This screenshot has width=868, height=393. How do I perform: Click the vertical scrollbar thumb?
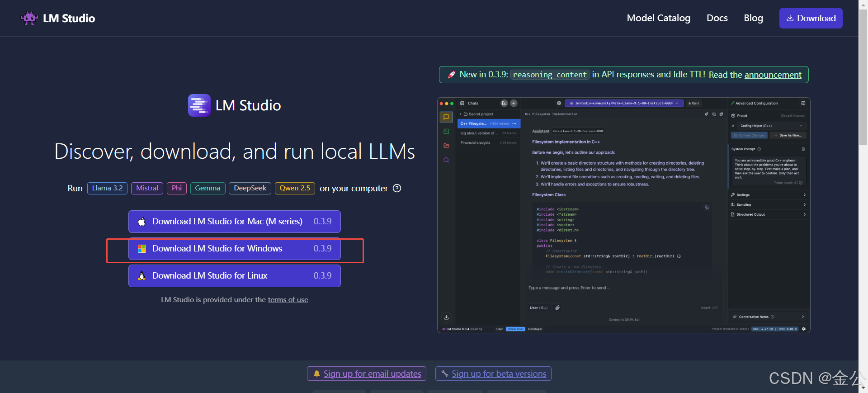tap(863, 77)
